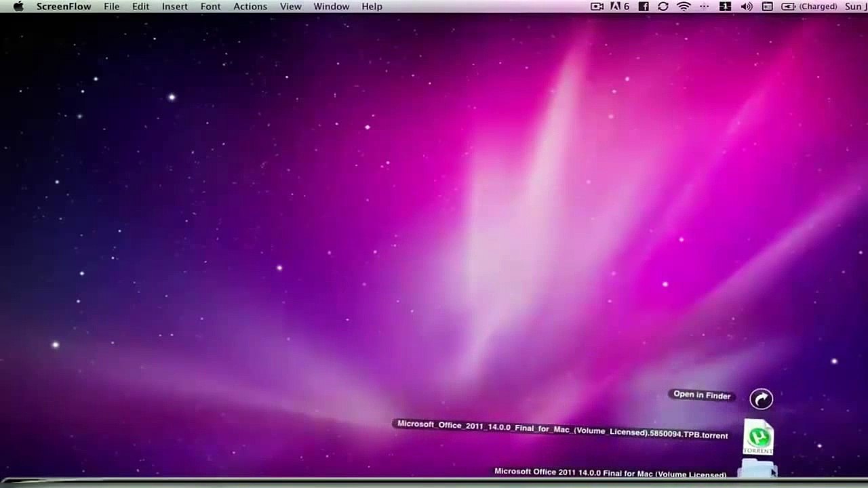The height and width of the screenshot is (488, 868).
Task: Click the .TPB.torrent file name label
Action: coord(562,429)
